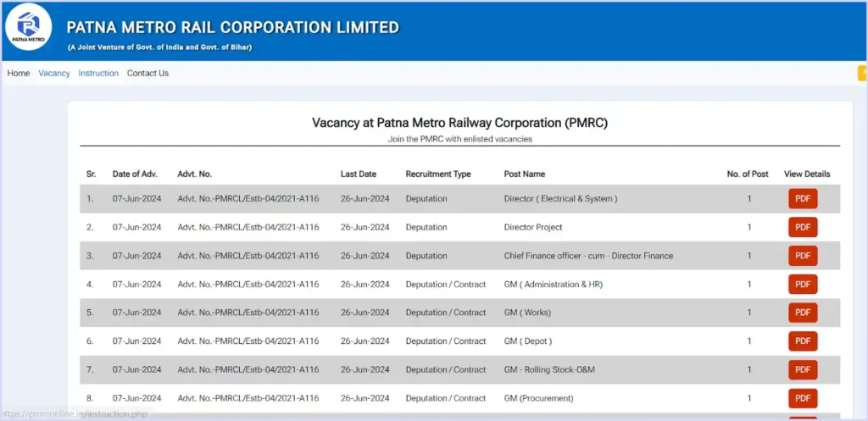This screenshot has width=868, height=421.
Task: Click the 'Post Name' column header
Action: [x=524, y=174]
